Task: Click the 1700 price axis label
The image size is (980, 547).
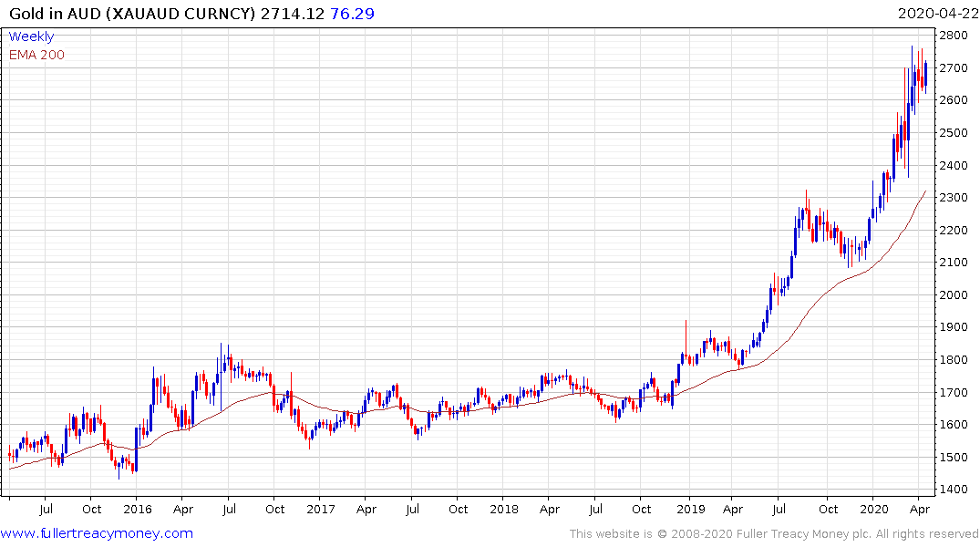Action: (x=954, y=393)
